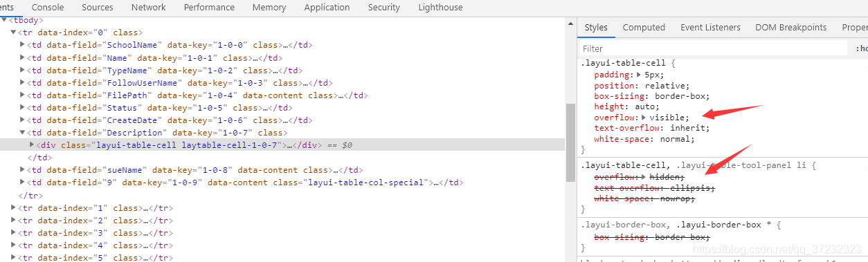
Task: Expand the td TypeName node
Action: click(22, 70)
